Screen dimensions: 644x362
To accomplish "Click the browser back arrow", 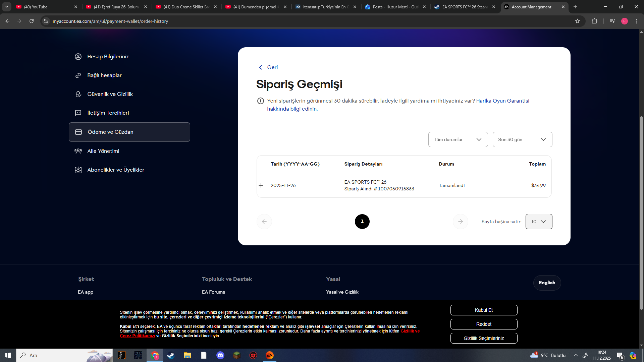I will (7, 21).
